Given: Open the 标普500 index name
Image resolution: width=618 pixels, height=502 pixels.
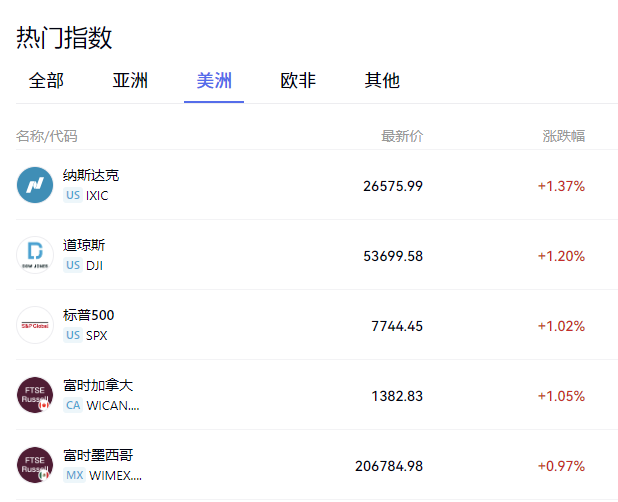Looking at the screenshot, I should [89, 315].
